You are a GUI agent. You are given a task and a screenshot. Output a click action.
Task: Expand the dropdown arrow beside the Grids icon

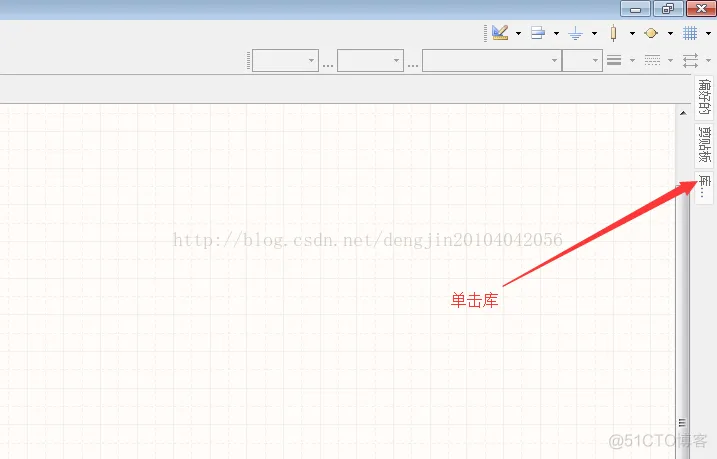708,33
